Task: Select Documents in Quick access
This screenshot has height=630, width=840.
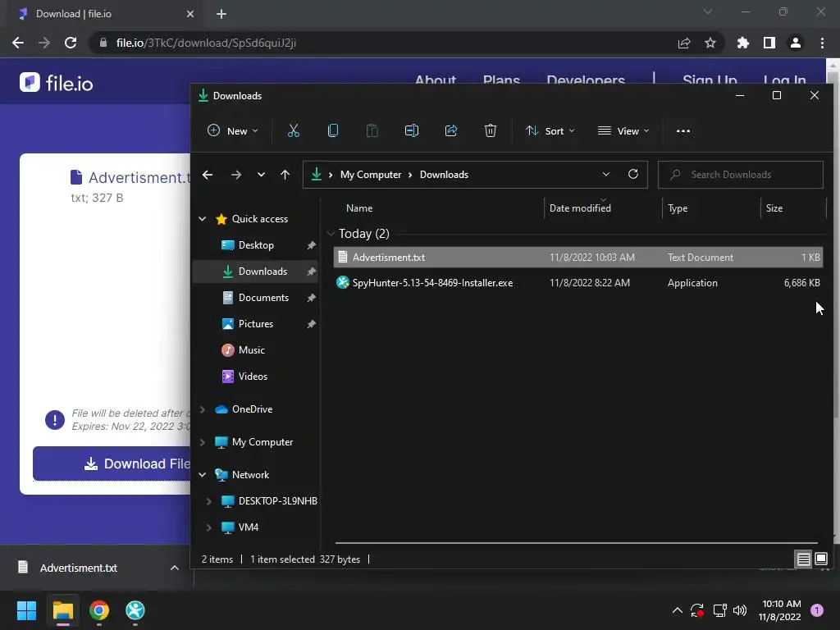Action: (x=263, y=297)
